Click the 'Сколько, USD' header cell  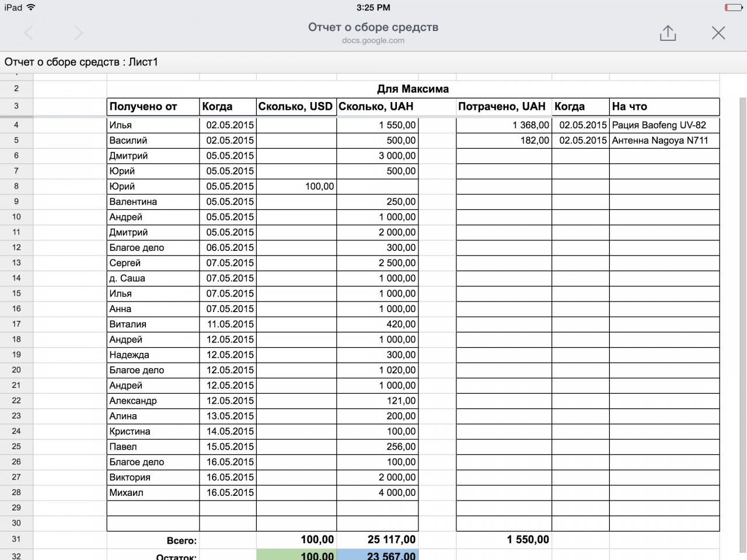296,107
